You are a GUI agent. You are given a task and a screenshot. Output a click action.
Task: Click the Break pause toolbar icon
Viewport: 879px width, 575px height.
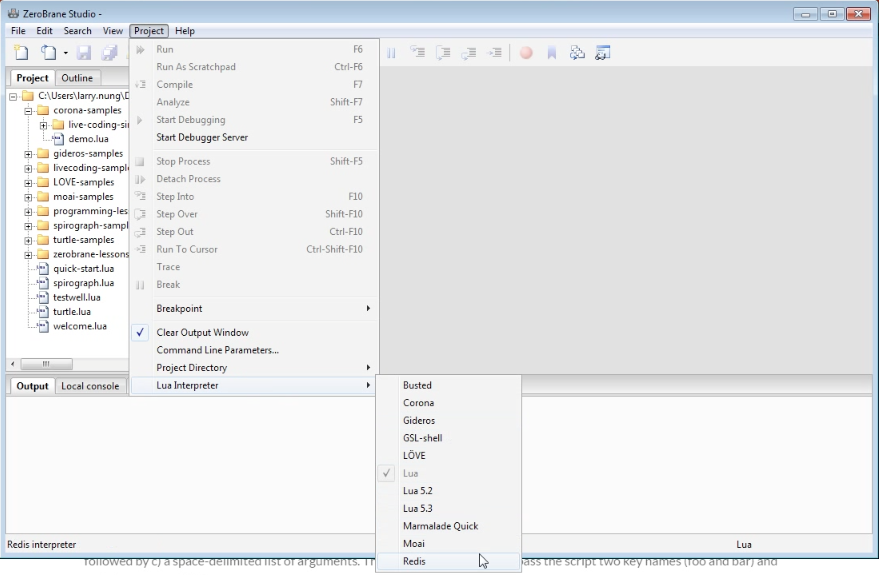click(391, 53)
